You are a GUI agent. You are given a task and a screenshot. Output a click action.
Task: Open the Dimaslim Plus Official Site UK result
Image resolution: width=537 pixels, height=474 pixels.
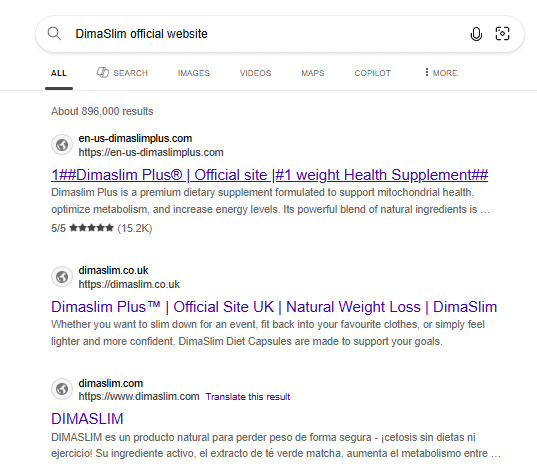(274, 307)
